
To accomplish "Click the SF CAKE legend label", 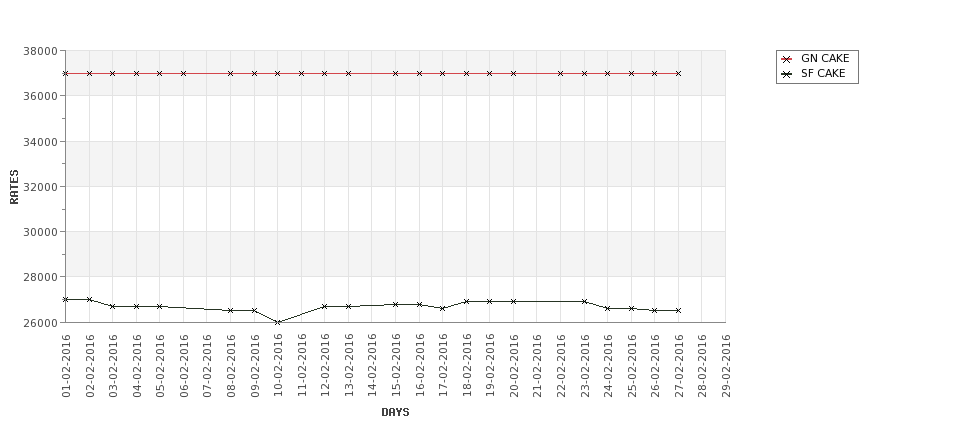I will [823, 73].
